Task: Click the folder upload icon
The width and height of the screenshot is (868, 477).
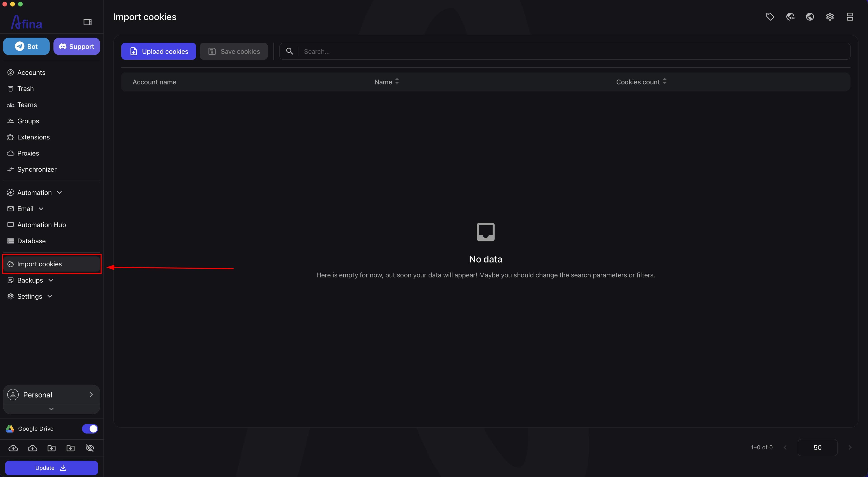Action: click(52, 448)
